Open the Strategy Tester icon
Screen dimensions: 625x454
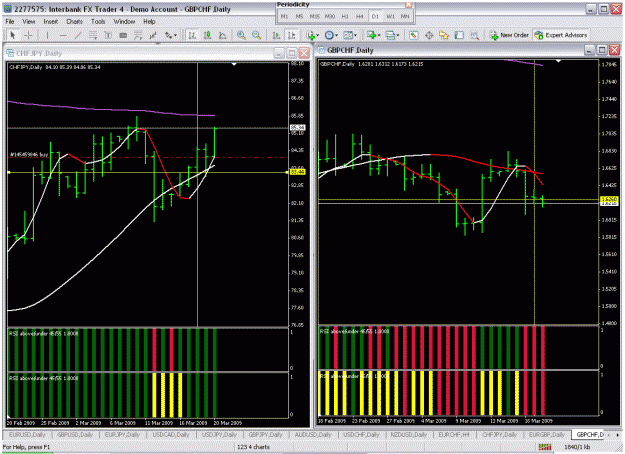coord(474,35)
